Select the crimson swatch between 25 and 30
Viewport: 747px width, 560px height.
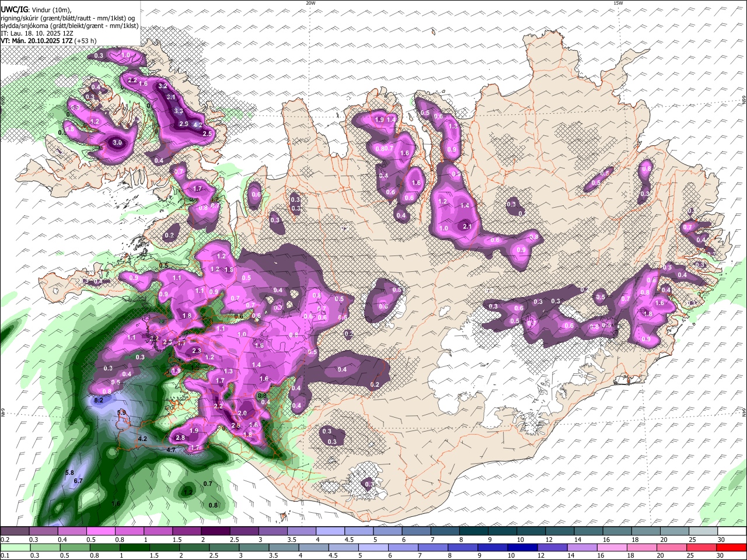pyautogui.click(x=700, y=547)
